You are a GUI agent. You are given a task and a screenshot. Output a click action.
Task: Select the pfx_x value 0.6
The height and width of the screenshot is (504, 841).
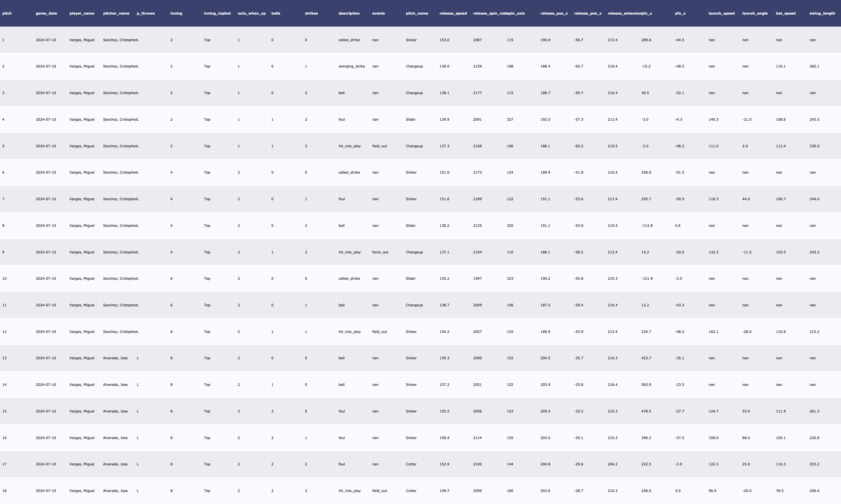coord(678,225)
